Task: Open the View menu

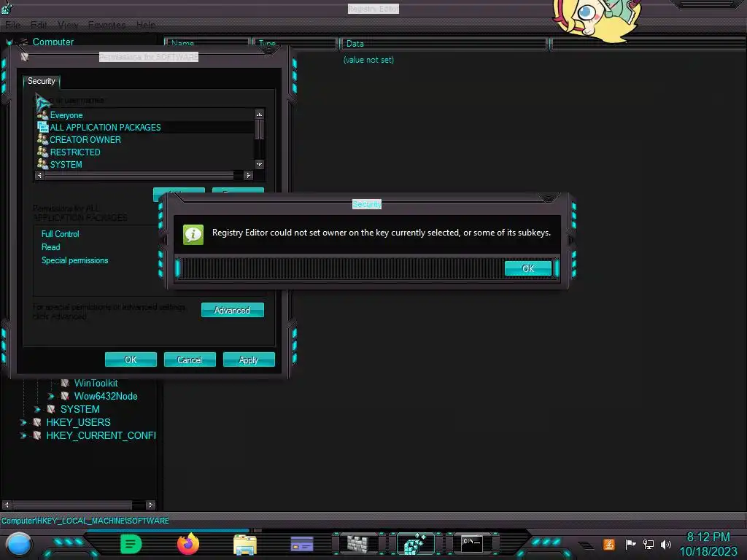Action: pyautogui.click(x=68, y=25)
